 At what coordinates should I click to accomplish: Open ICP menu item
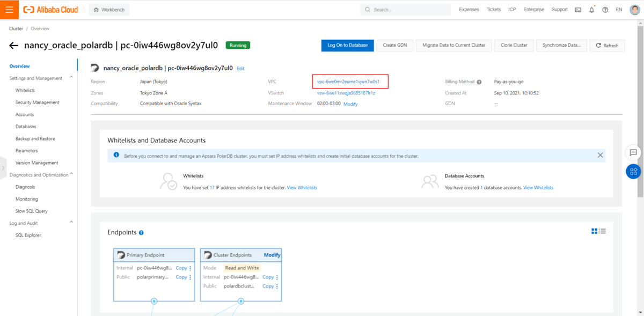pos(513,10)
